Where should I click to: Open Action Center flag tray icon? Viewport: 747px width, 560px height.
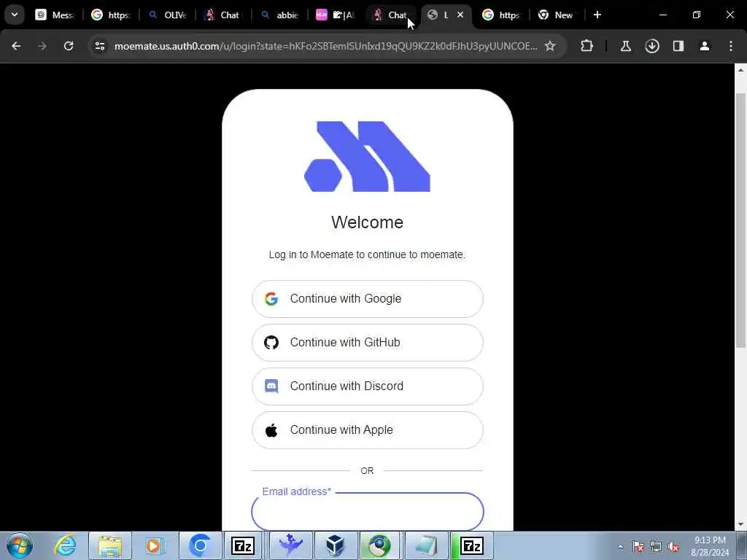638,547
